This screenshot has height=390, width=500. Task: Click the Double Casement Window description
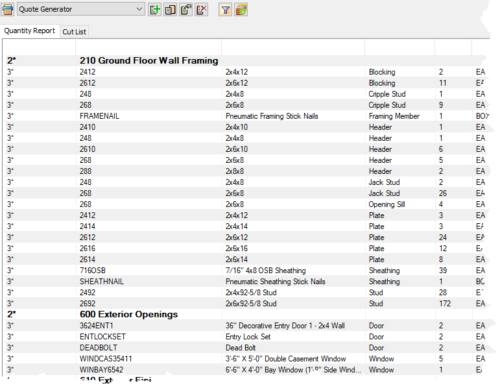click(x=286, y=358)
